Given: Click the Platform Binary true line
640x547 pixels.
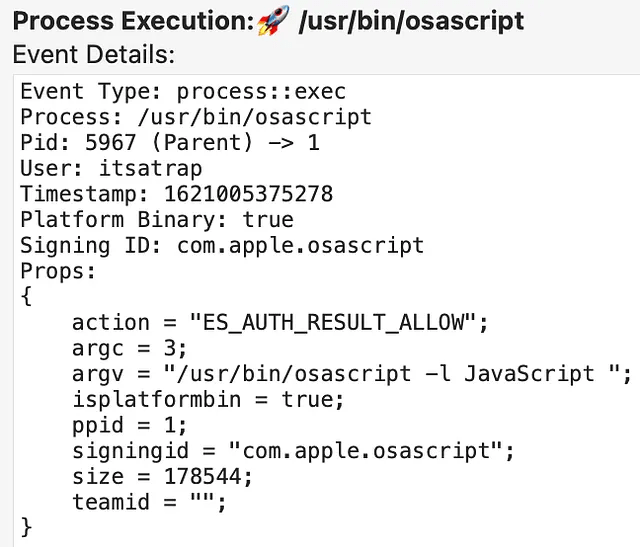Looking at the screenshot, I should pyautogui.click(x=157, y=219).
